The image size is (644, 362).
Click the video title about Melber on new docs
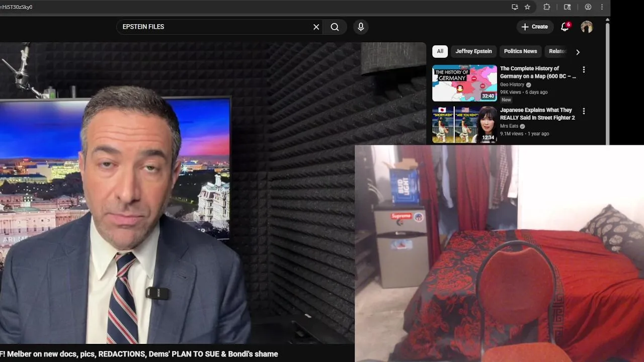click(139, 354)
